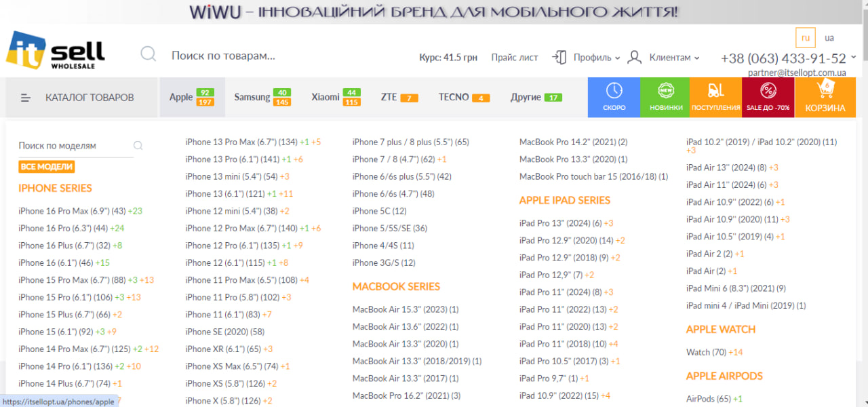Select the Samsung brand tab
Image resolution: width=868 pixels, height=407 pixels.
pos(252,97)
